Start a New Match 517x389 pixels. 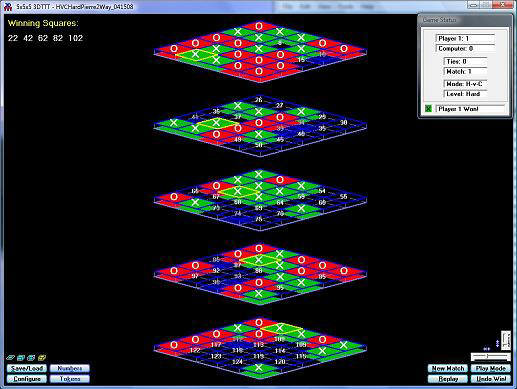coord(448,368)
